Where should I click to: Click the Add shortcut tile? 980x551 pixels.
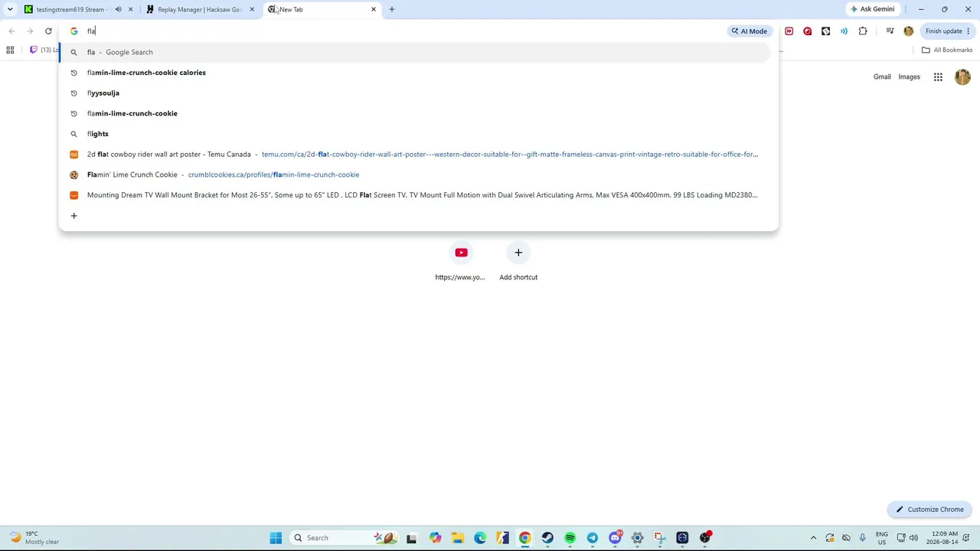coord(518,262)
